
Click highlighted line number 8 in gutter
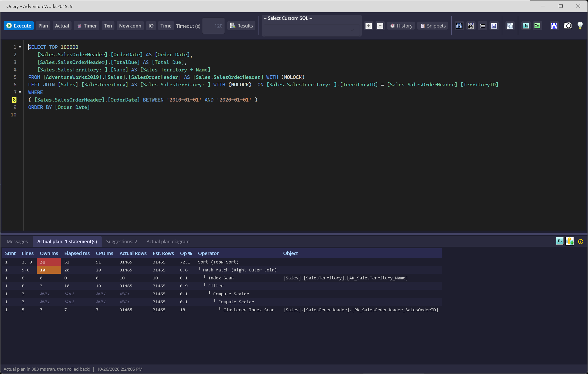(14, 100)
